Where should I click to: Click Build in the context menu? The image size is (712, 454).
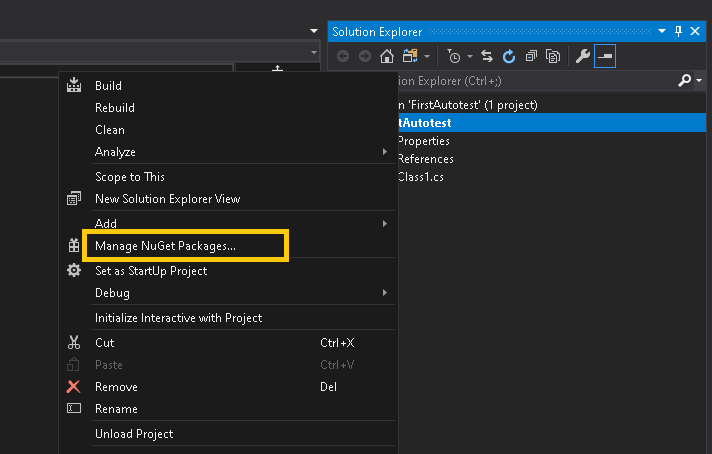108,86
